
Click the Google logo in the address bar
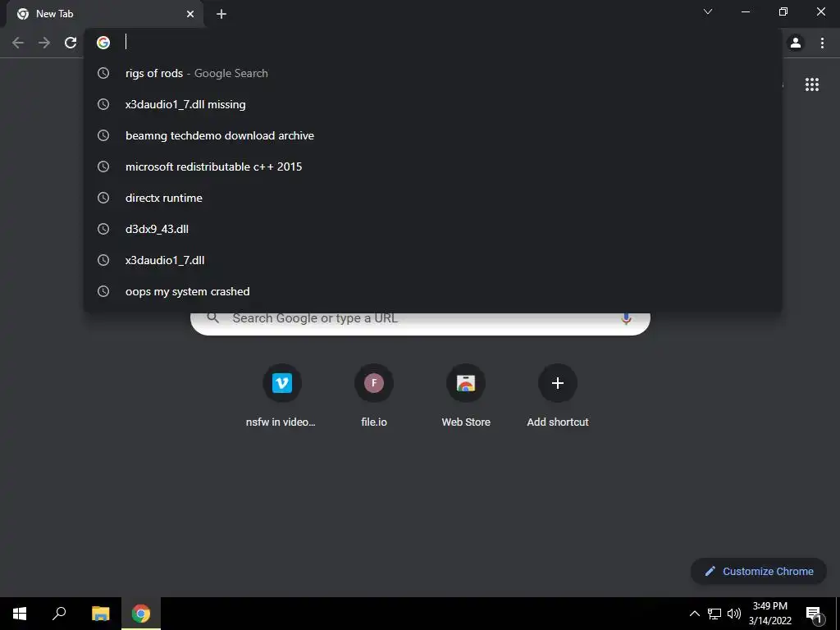coord(103,43)
